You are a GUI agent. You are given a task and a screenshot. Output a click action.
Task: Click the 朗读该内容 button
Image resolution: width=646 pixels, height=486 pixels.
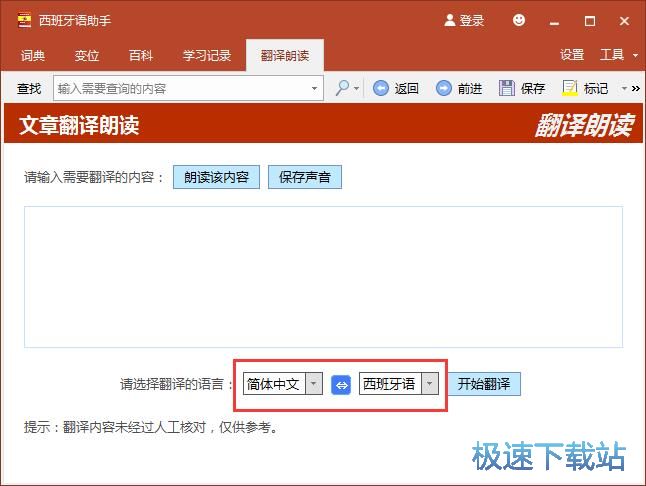click(x=216, y=177)
